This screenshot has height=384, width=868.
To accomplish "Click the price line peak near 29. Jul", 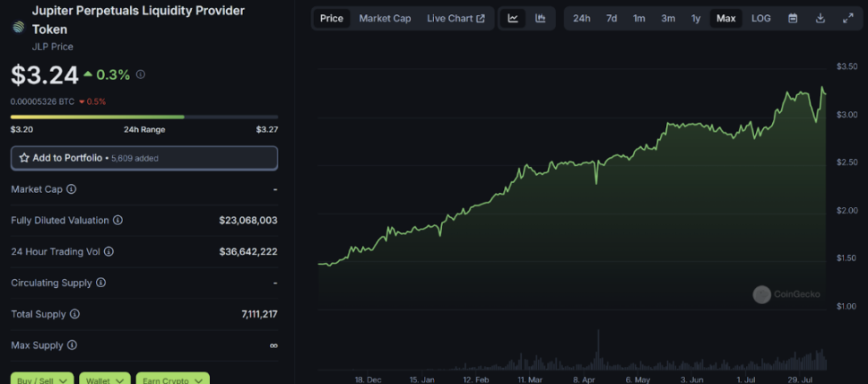I will (x=822, y=88).
